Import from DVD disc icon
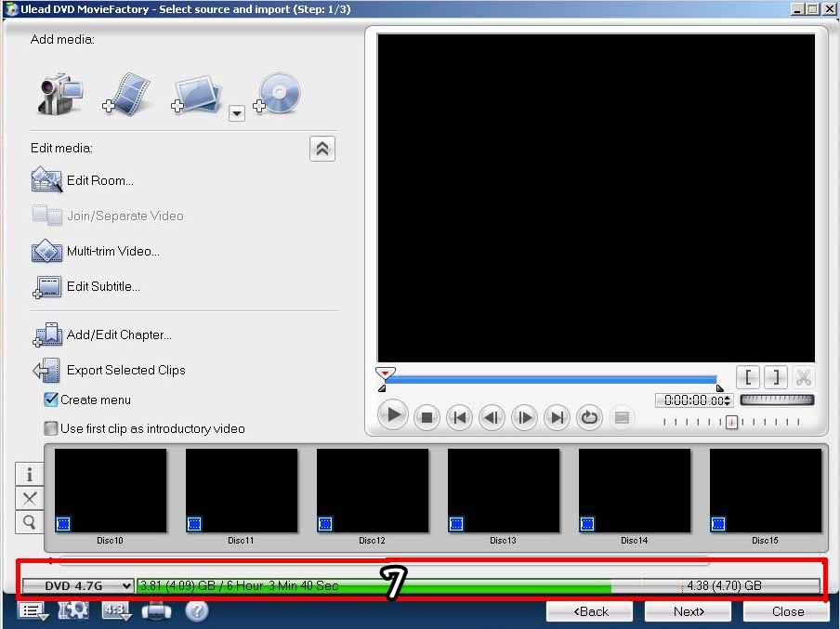Viewport: 840px width, 629px height. tap(277, 94)
